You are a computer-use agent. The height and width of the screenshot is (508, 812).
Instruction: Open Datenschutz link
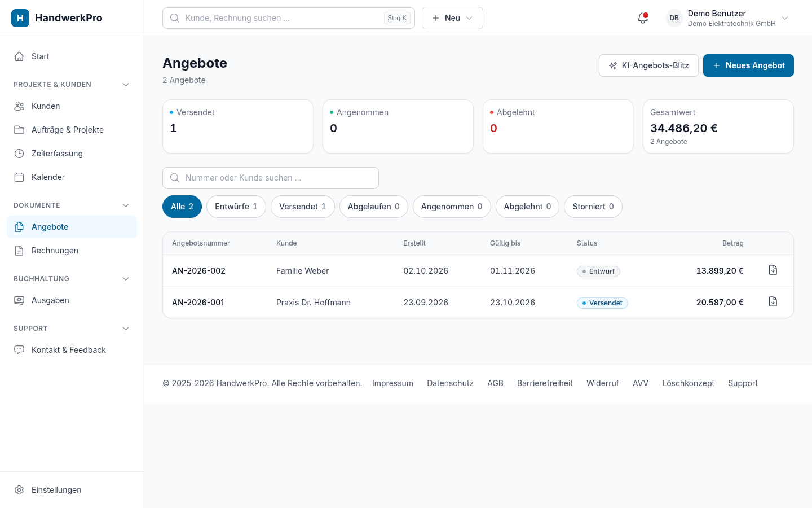(450, 383)
